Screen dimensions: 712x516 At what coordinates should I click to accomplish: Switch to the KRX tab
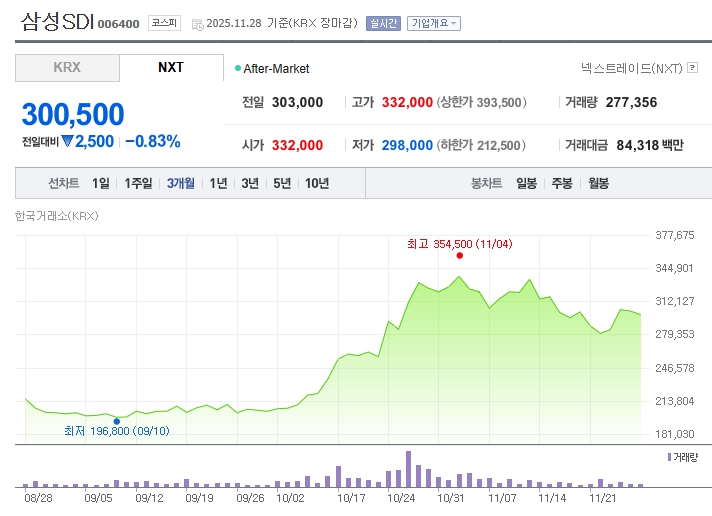pyautogui.click(x=67, y=68)
